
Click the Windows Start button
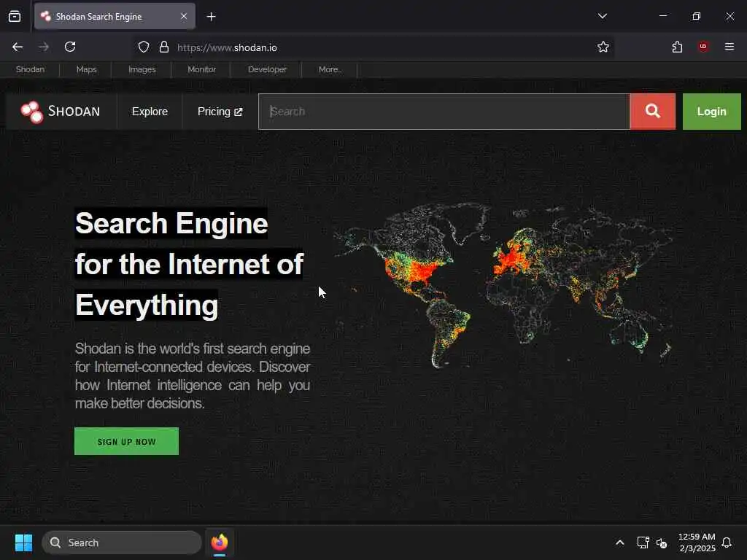coord(23,542)
